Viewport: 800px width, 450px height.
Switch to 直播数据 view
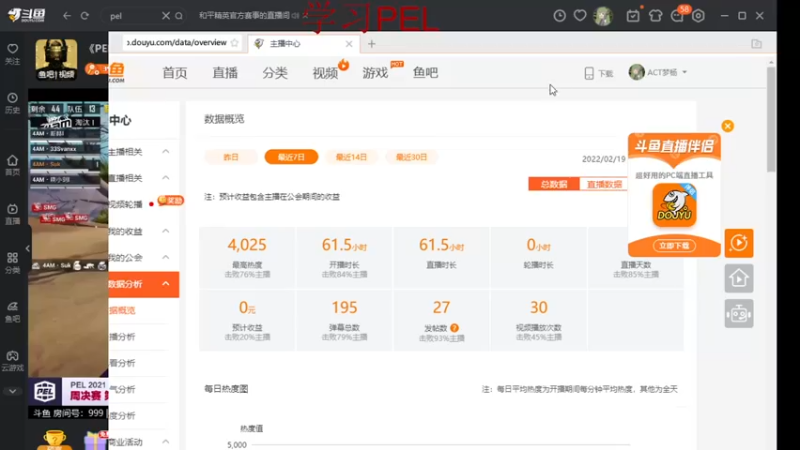coord(604,184)
